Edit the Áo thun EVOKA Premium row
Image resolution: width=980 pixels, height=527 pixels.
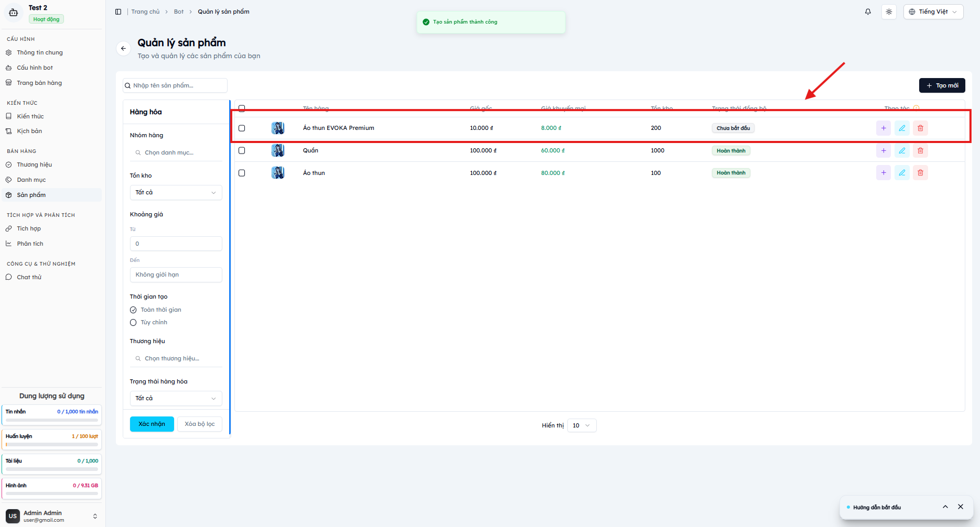pyautogui.click(x=902, y=128)
